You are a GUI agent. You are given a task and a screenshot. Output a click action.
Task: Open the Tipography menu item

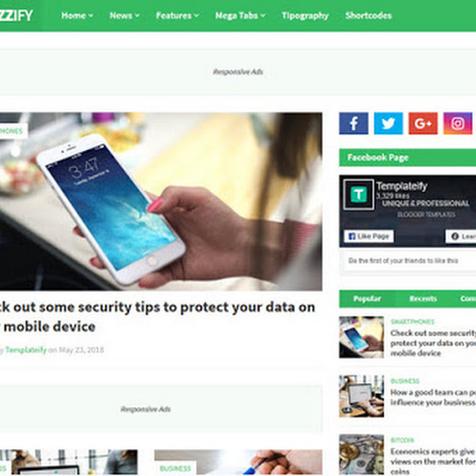pyautogui.click(x=305, y=15)
